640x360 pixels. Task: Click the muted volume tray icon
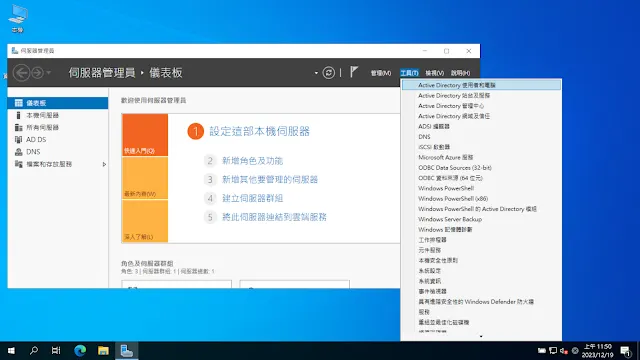pos(564,351)
